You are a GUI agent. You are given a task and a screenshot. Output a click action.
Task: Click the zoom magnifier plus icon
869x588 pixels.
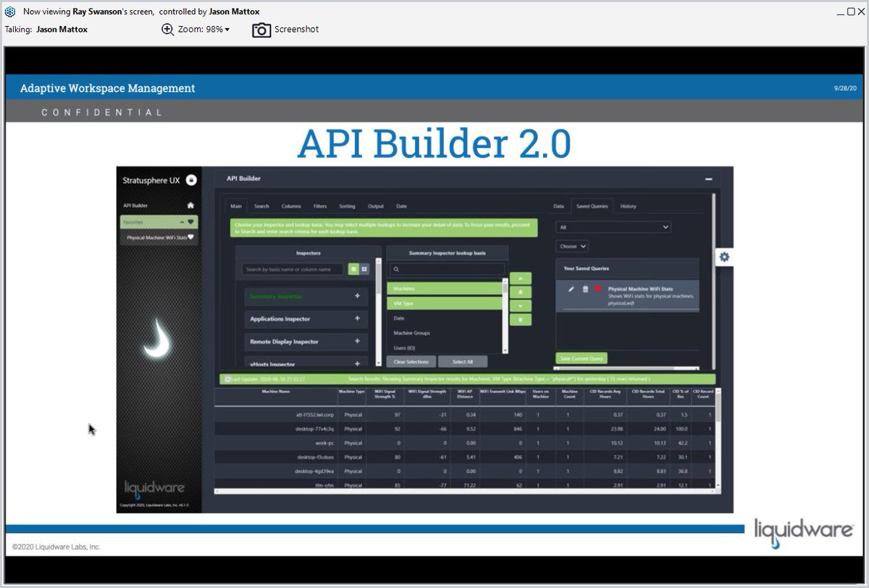point(167,29)
